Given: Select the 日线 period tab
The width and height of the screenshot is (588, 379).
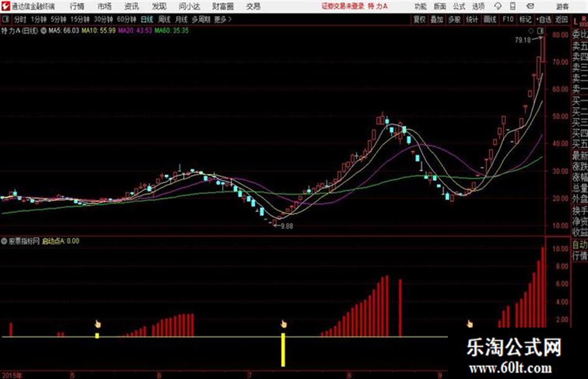Looking at the screenshot, I should (147, 19).
